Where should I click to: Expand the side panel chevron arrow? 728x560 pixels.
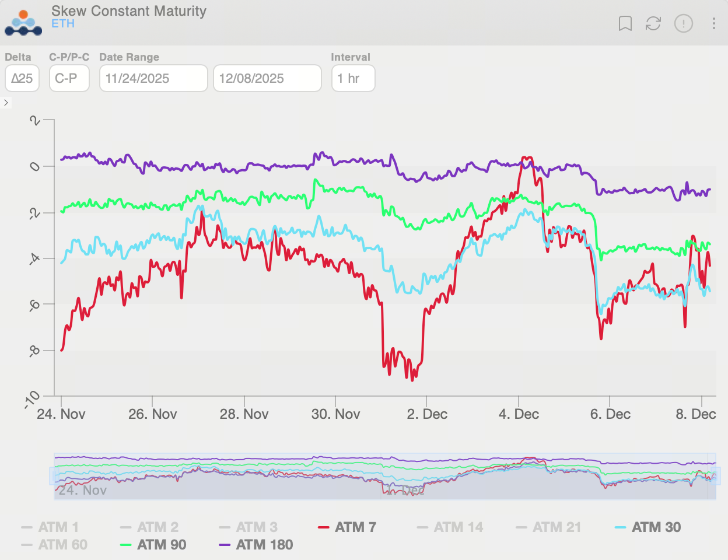pos(6,103)
